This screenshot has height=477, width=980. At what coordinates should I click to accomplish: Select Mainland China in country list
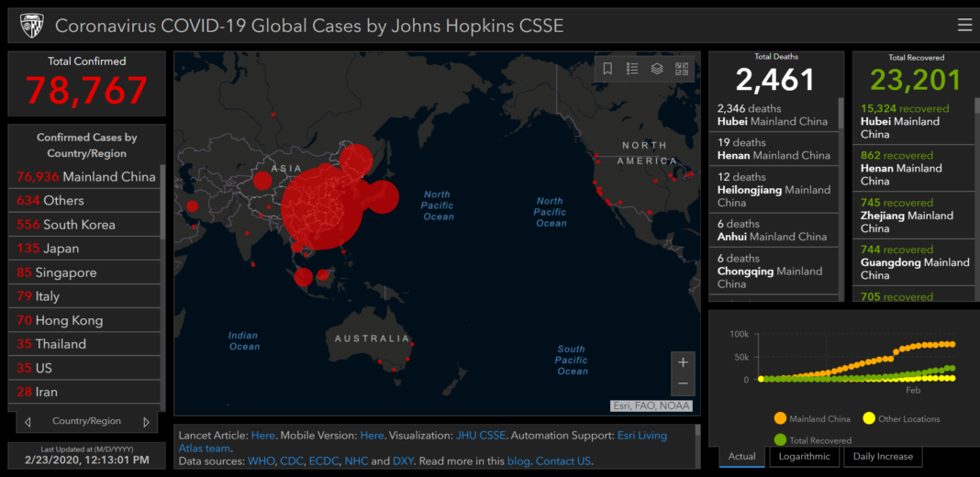click(84, 177)
